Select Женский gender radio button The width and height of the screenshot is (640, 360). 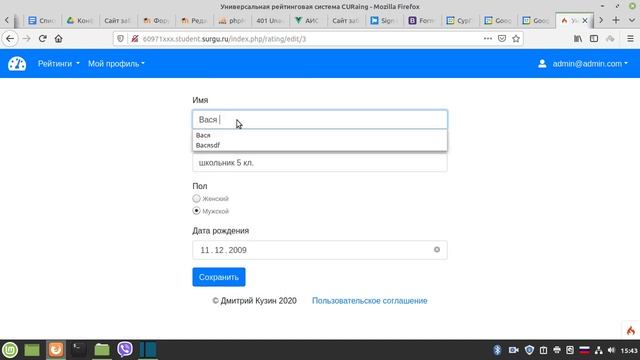pos(196,198)
